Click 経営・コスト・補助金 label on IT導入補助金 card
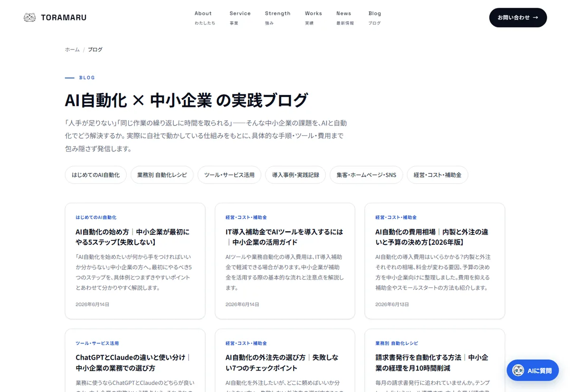This screenshot has width=570, height=392. click(246, 217)
